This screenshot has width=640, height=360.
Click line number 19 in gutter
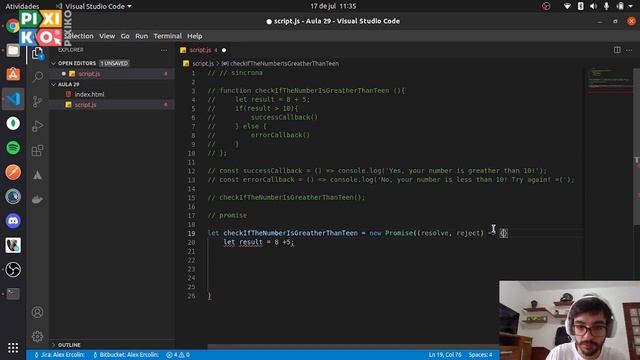pos(191,233)
